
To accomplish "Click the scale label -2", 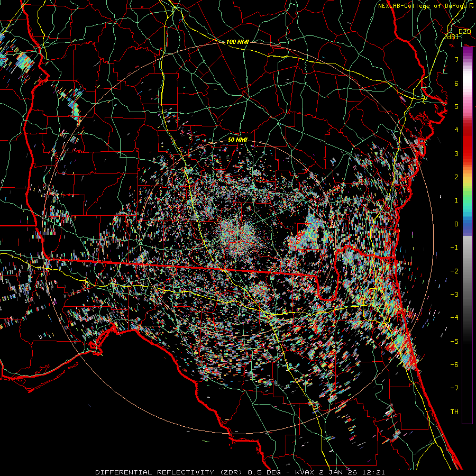I will click(x=454, y=271).
